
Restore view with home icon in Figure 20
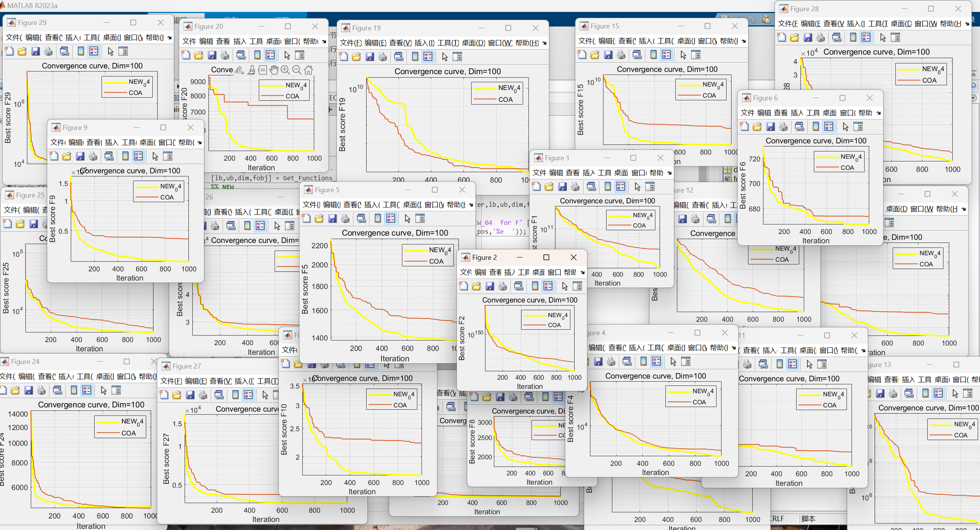[308, 70]
